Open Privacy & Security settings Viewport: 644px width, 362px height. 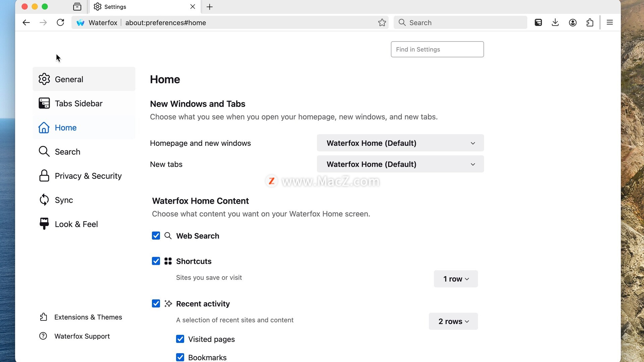click(x=84, y=176)
